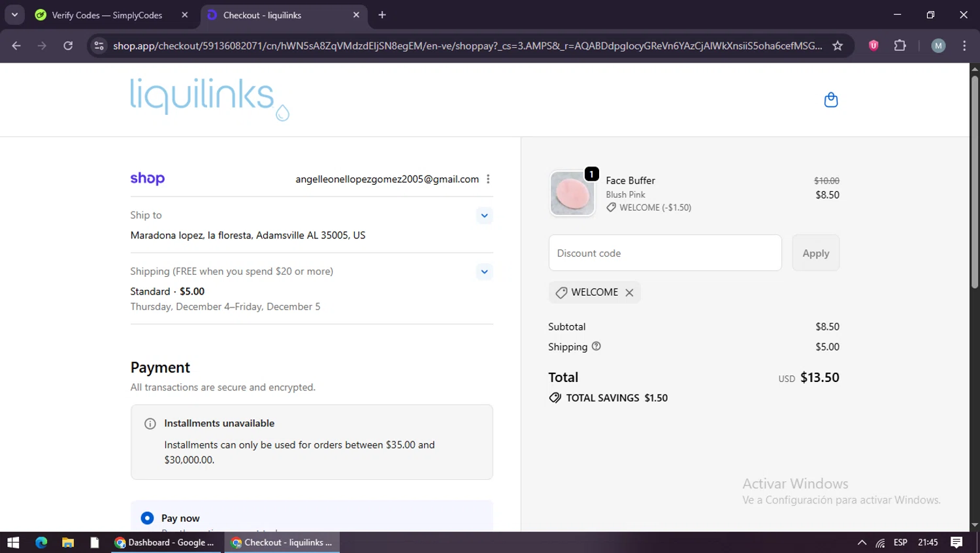Select the Checkout liquilinks browser tab
This screenshot has height=553, width=980.
pyautogui.click(x=262, y=15)
